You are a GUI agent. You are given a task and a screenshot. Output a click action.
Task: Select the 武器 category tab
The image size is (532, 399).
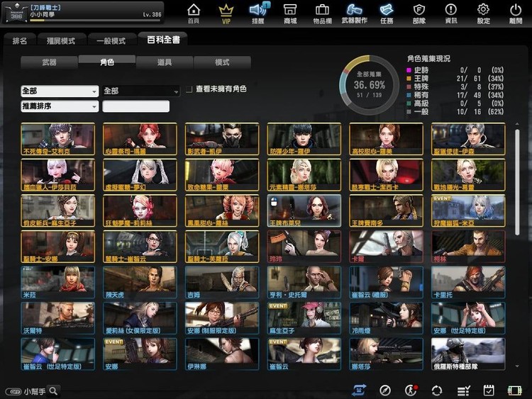coord(49,62)
